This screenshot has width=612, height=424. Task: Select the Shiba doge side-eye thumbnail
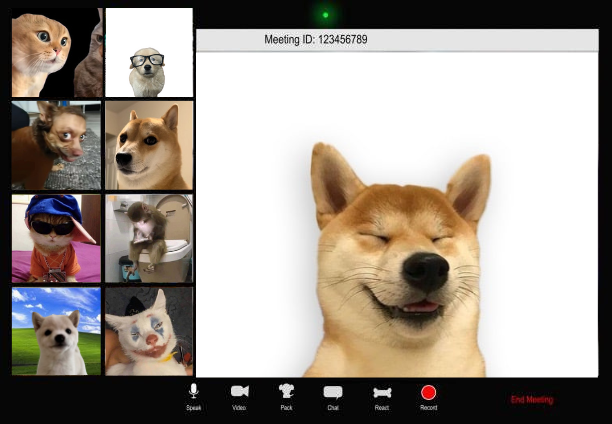(149, 145)
